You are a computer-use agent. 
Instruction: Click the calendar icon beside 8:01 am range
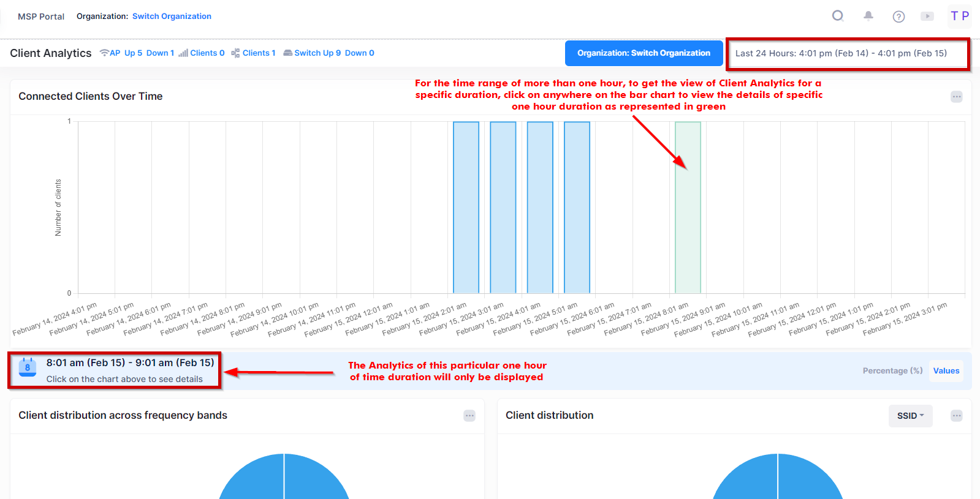pyautogui.click(x=28, y=367)
